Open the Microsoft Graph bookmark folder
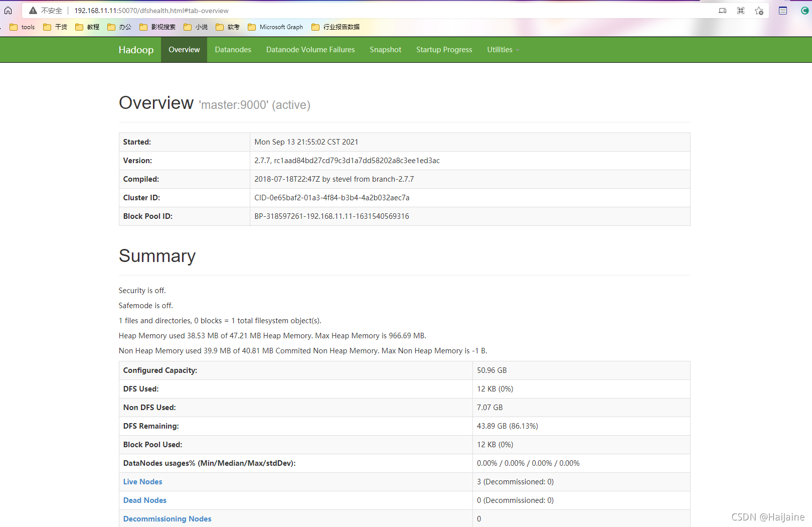Viewport: 812px width, 527px height. 275,27
